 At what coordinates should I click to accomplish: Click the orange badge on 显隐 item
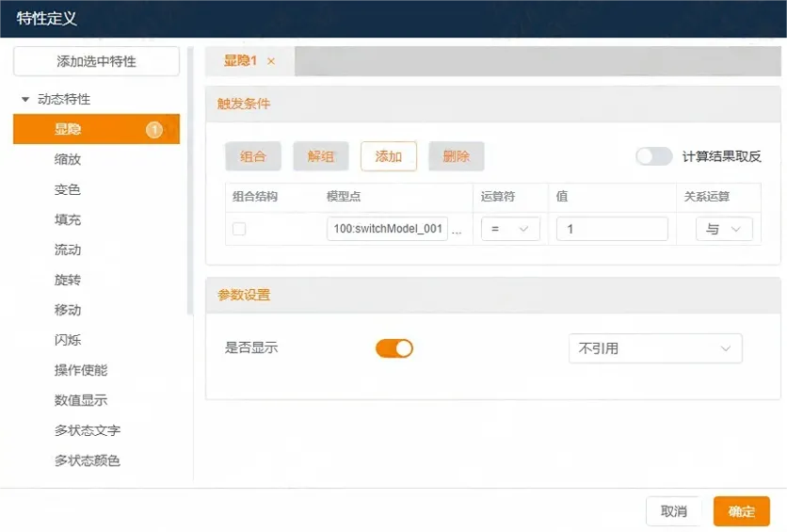[154, 130]
